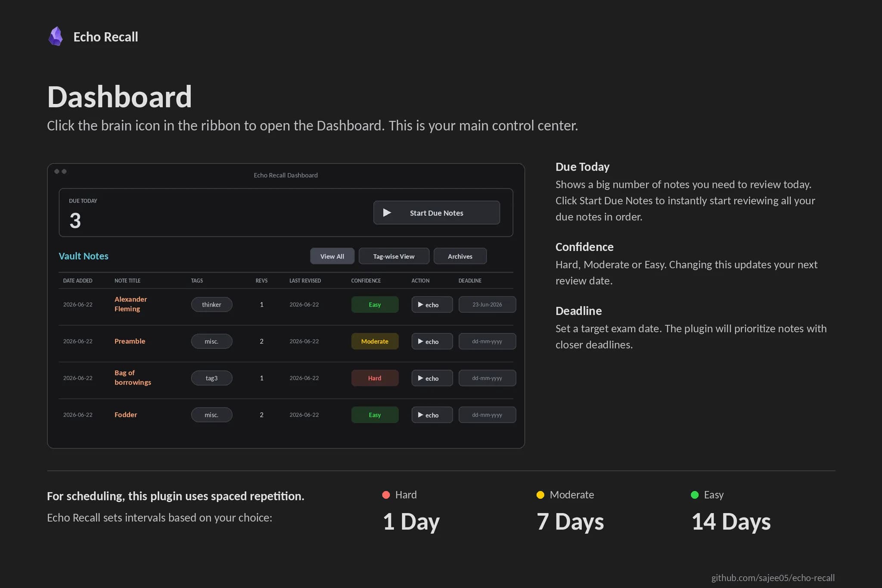
Task: Echo the Alexander Fleming note
Action: 432,305
